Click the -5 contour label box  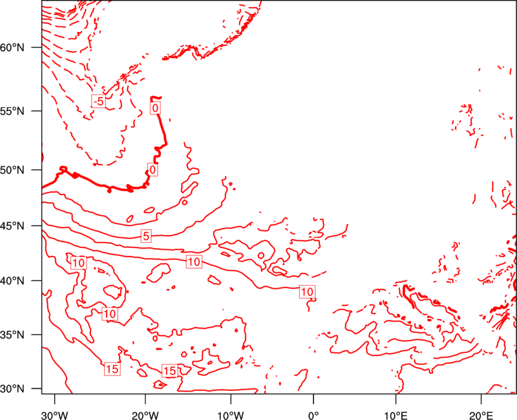[x=99, y=101]
